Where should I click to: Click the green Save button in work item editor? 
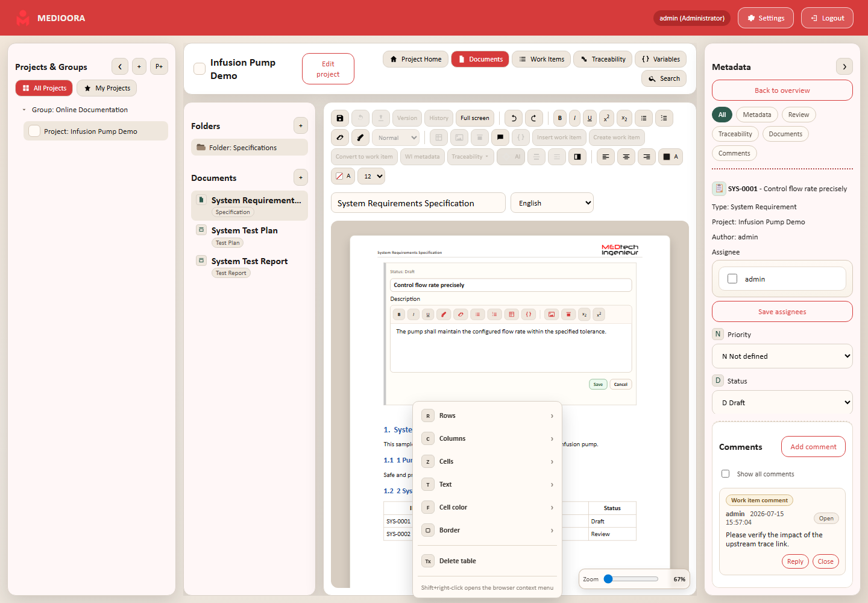(598, 384)
